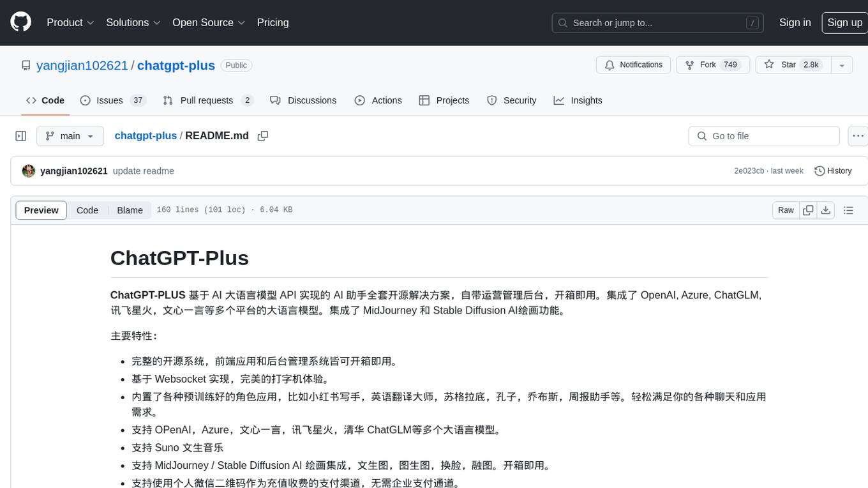Copy the raw file contents

click(x=808, y=210)
